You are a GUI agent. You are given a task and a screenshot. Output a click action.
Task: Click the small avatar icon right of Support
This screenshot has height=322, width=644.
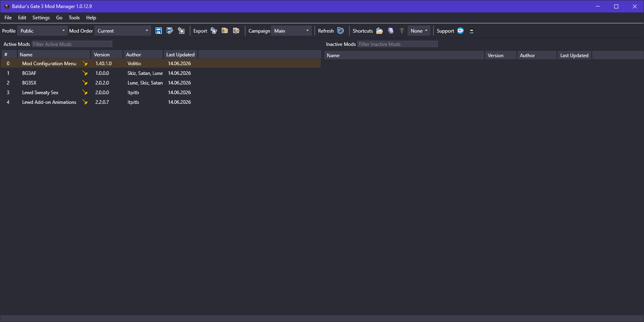[x=472, y=31]
